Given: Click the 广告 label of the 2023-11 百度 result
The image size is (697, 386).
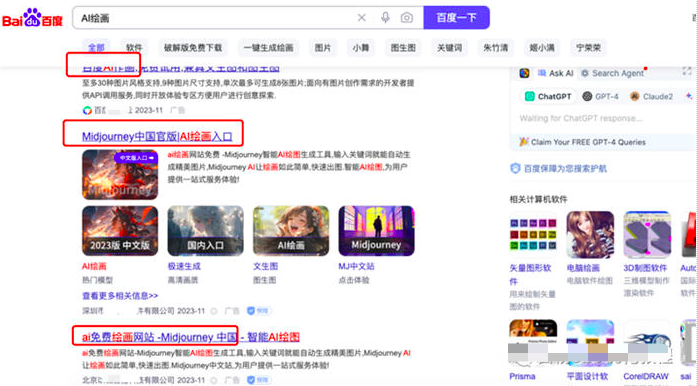Looking at the screenshot, I should click(178, 110).
